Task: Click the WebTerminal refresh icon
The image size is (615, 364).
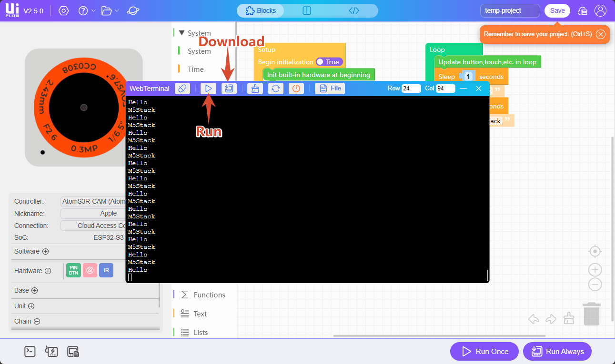Action: [x=276, y=89]
